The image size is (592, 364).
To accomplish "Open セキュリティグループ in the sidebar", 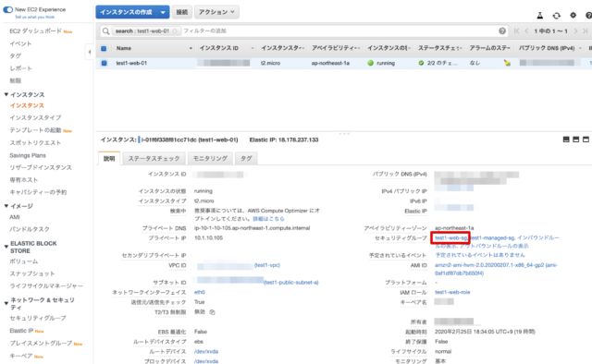I will click(38, 318).
